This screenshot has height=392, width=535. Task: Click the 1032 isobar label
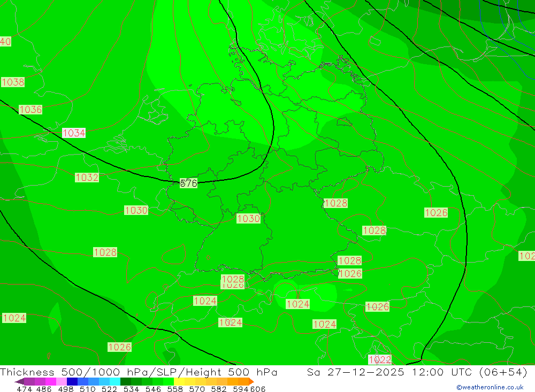coord(87,178)
